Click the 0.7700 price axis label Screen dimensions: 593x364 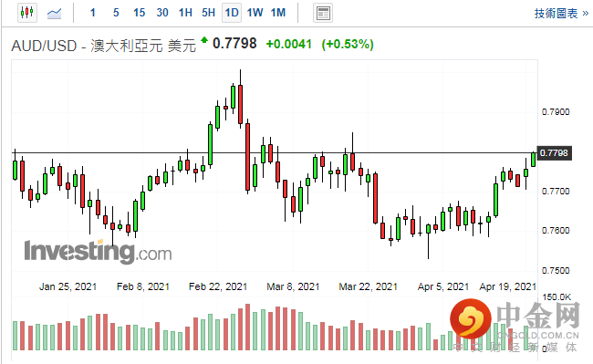pyautogui.click(x=556, y=192)
